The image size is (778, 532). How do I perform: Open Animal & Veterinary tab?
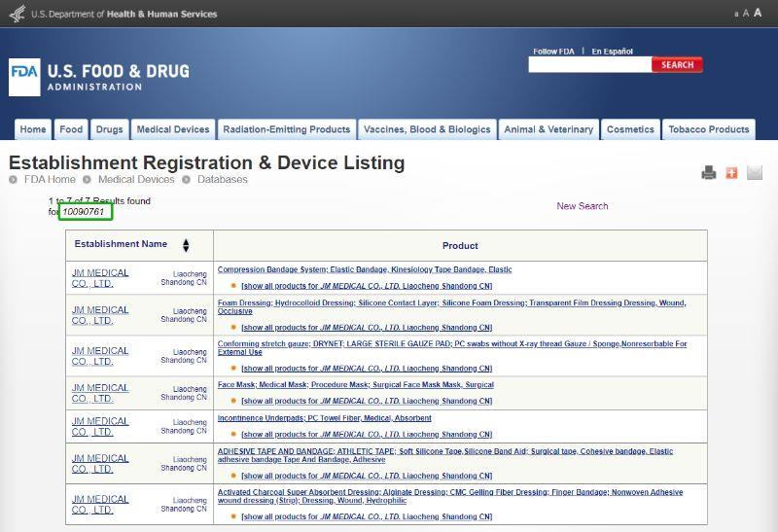tap(548, 129)
